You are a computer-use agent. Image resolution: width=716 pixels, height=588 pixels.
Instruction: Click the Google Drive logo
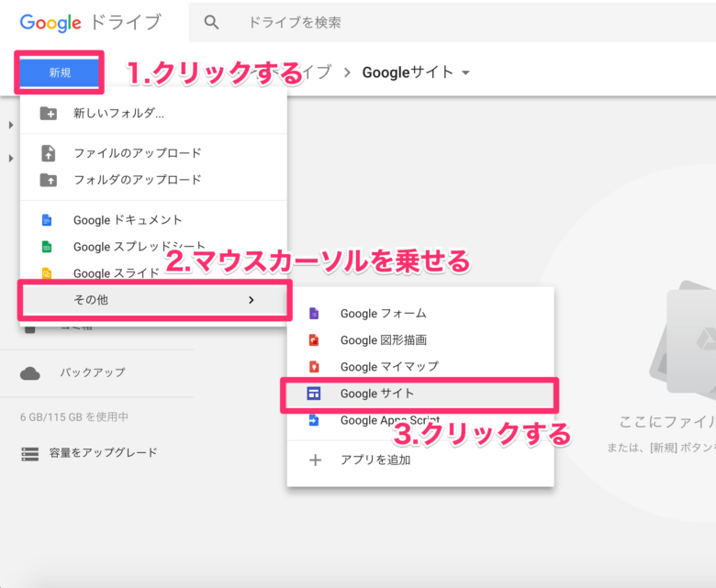pos(90,22)
